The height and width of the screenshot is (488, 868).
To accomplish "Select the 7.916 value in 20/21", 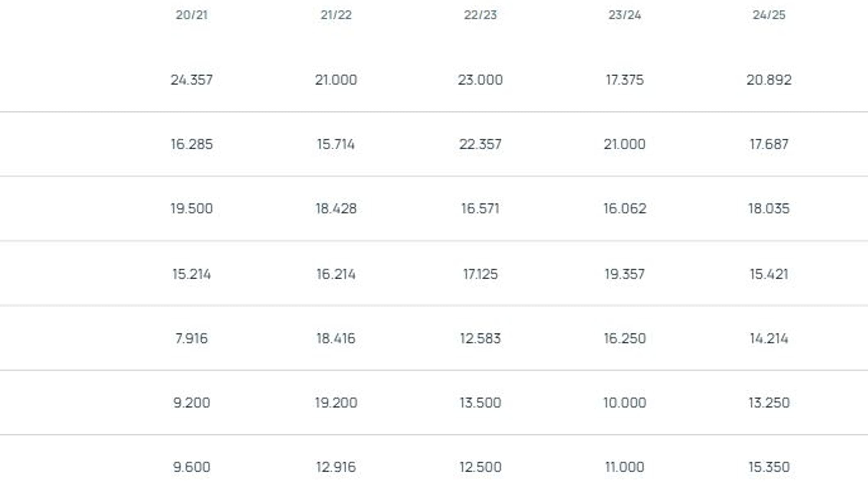I will click(x=192, y=338).
